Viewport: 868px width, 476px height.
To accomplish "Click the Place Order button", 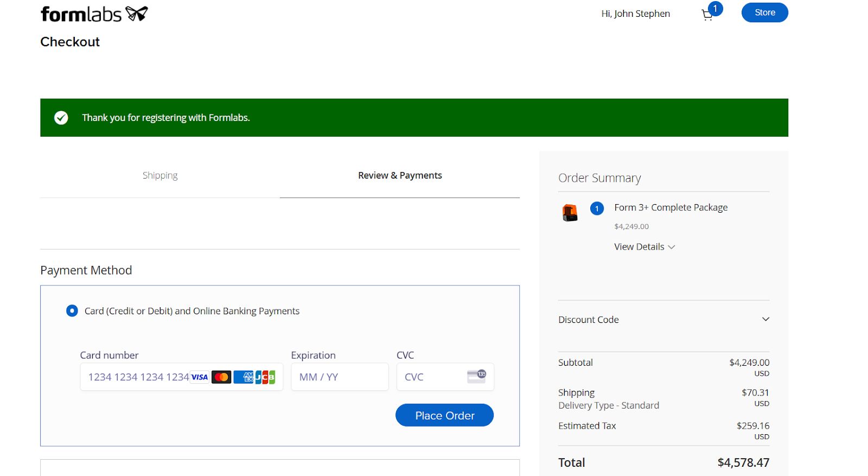I will (444, 415).
